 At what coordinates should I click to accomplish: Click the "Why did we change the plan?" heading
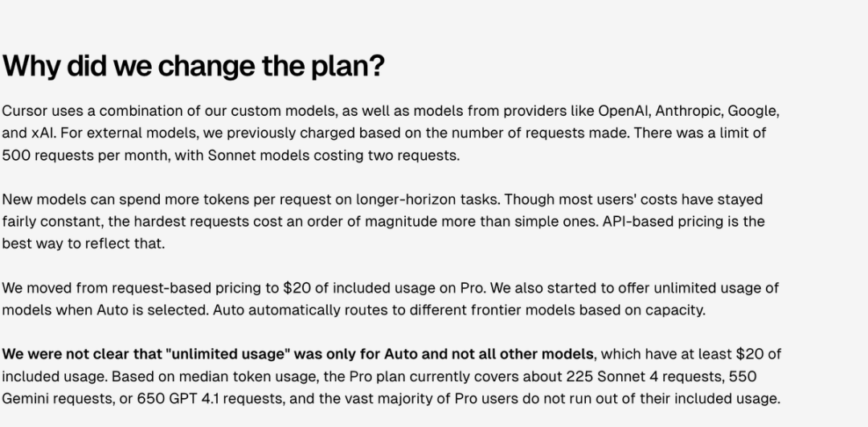(x=193, y=67)
